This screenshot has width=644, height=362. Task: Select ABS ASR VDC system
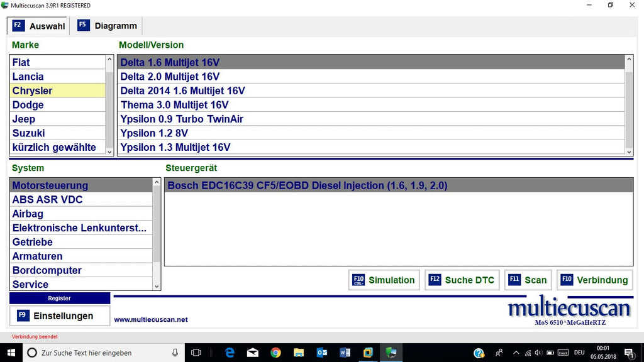81,199
